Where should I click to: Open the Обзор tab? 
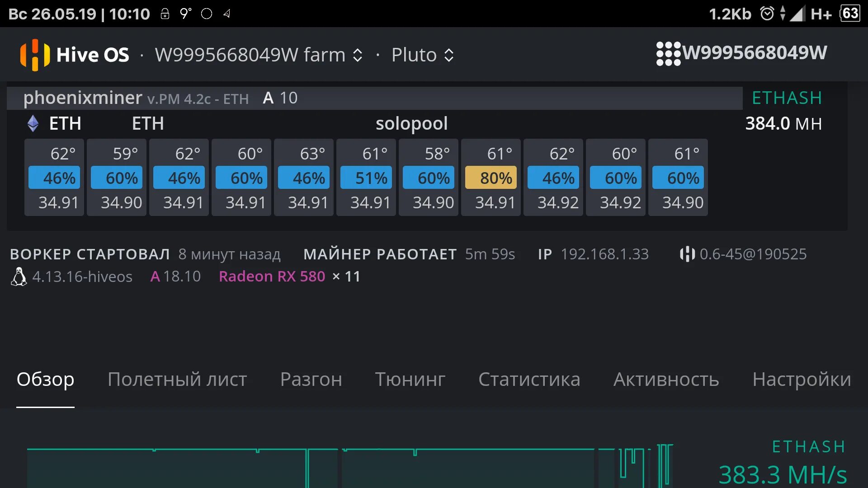click(45, 380)
